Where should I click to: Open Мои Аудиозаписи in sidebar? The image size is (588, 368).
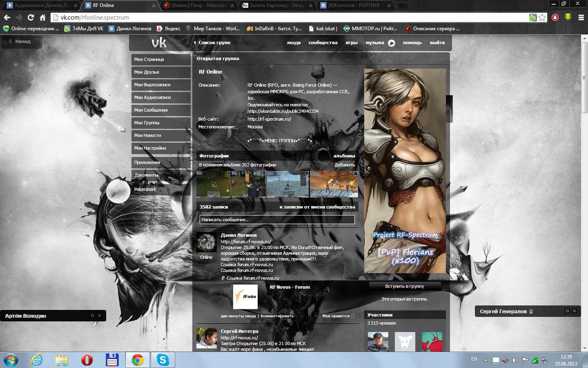pos(161,97)
